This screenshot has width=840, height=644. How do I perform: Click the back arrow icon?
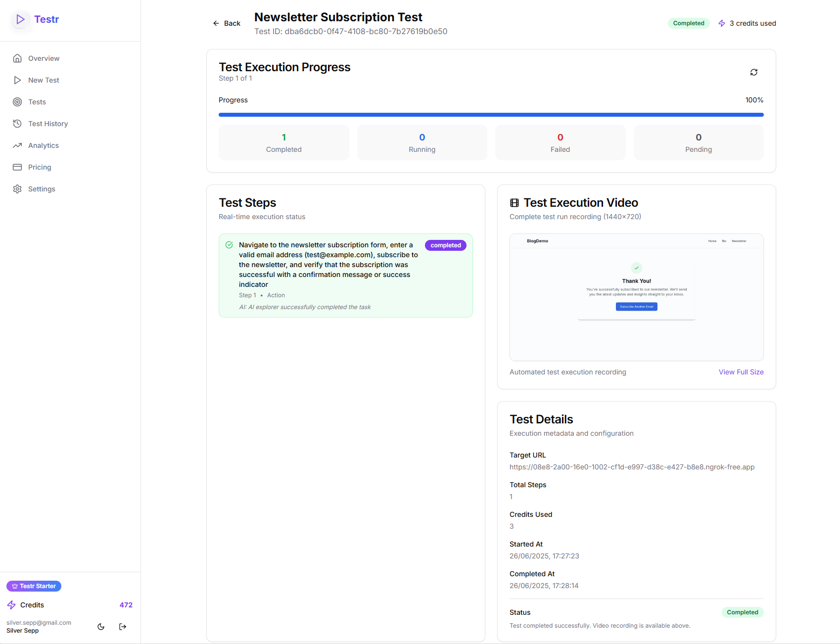click(216, 23)
